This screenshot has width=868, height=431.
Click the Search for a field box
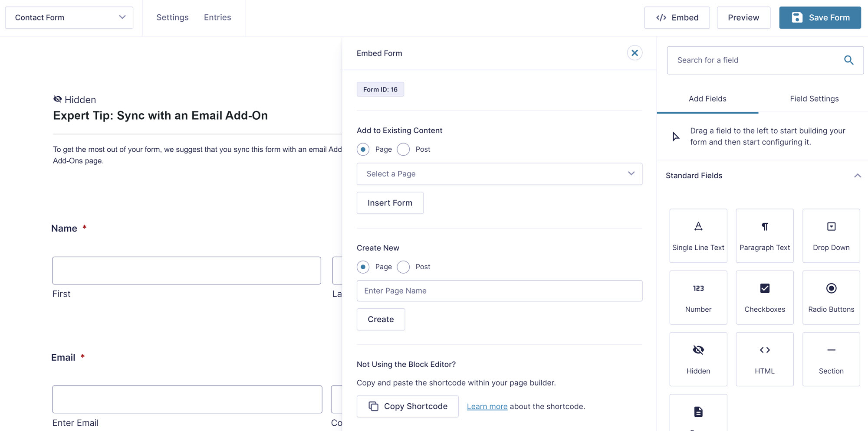(765, 60)
